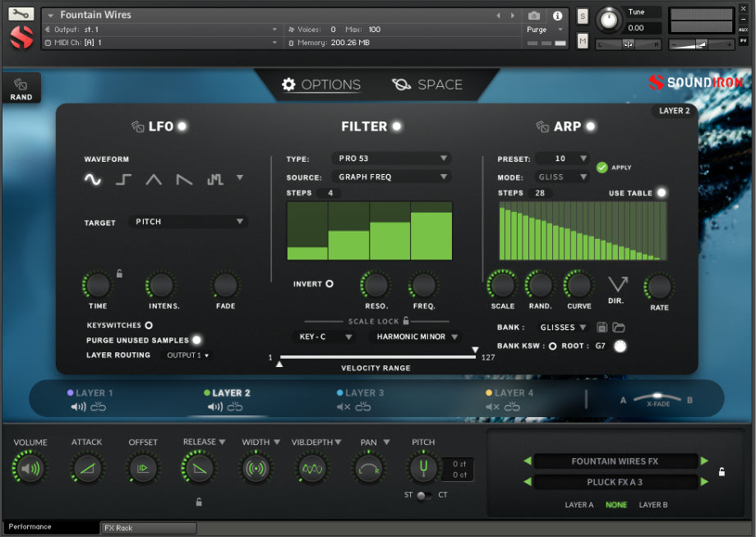Open the FX Rack tab

pos(149,528)
